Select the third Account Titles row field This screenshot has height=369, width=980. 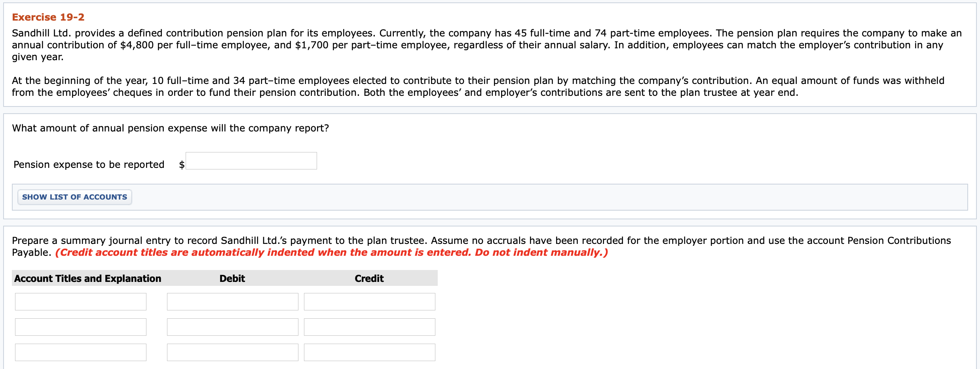(80, 352)
